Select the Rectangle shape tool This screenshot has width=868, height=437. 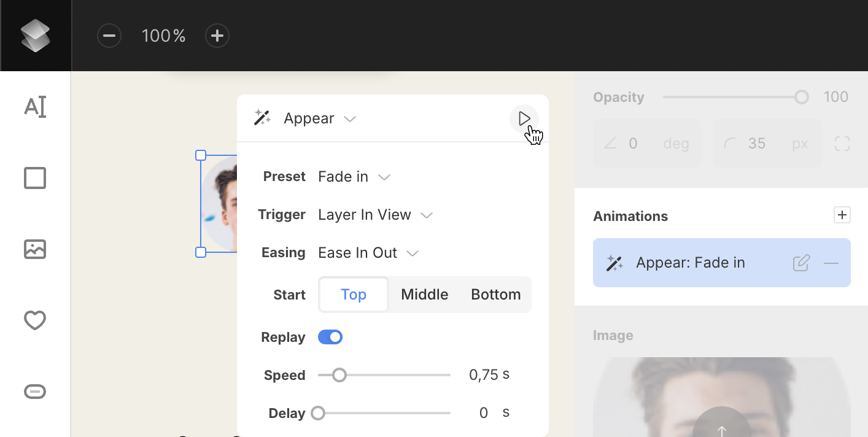[35, 178]
